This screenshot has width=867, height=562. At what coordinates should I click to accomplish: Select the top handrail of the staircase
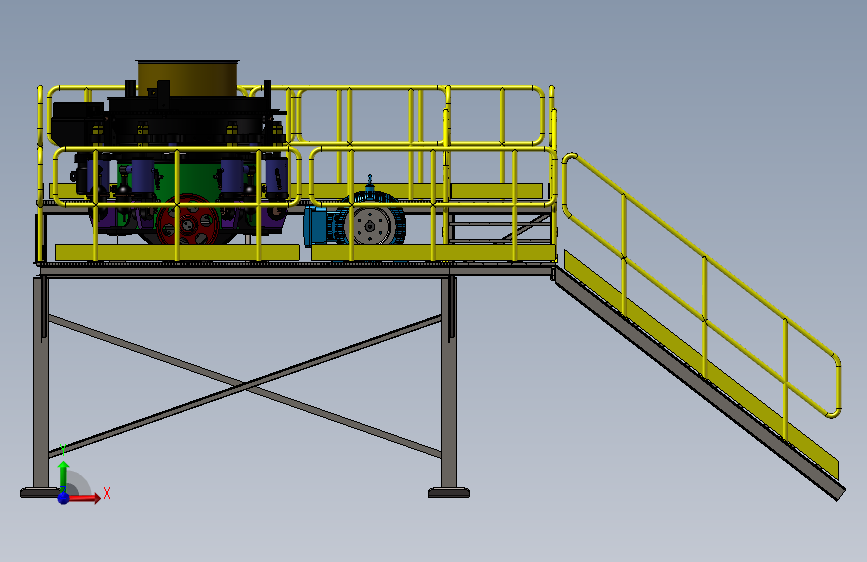click(x=702, y=256)
